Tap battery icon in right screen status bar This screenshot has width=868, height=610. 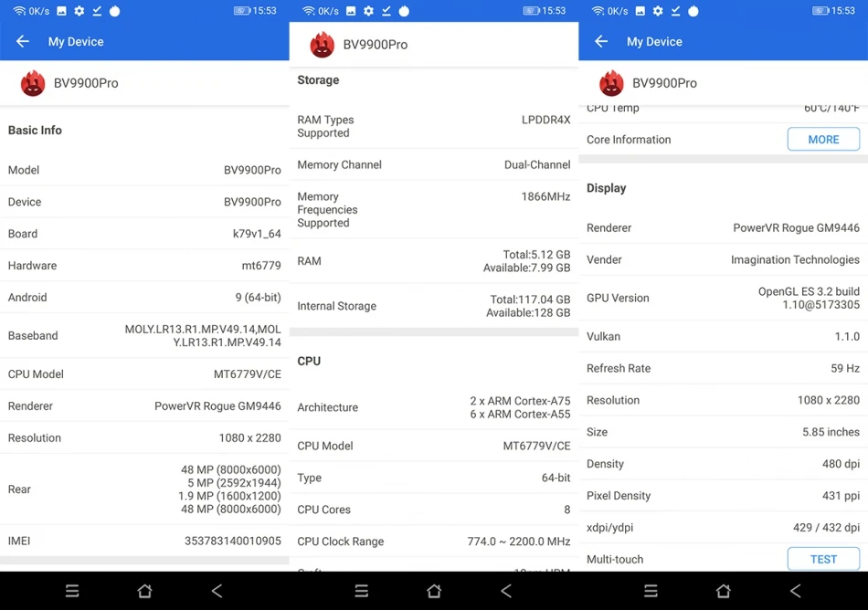point(820,11)
